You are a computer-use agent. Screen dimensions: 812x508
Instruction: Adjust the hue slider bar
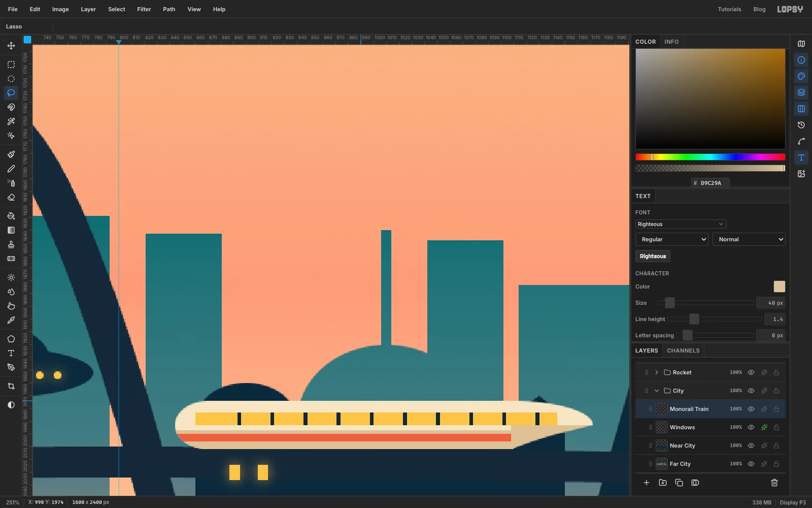click(x=710, y=157)
